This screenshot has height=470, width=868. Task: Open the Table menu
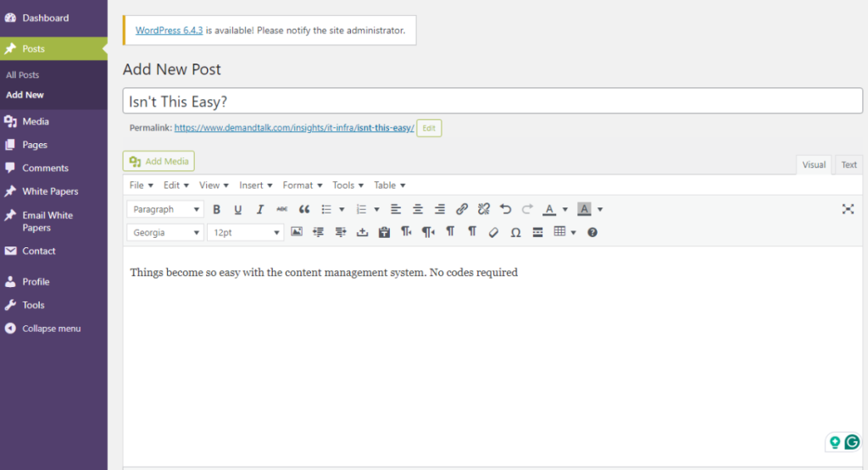pos(389,185)
